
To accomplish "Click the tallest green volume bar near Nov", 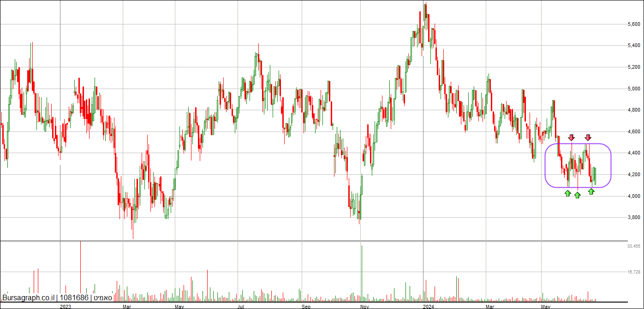I will tap(362, 273).
